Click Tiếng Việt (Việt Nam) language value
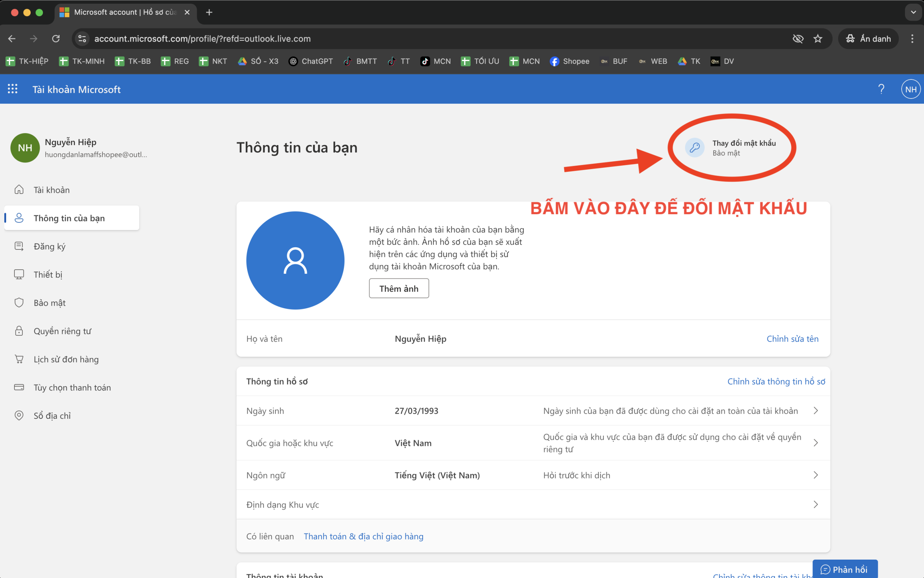 click(x=437, y=475)
